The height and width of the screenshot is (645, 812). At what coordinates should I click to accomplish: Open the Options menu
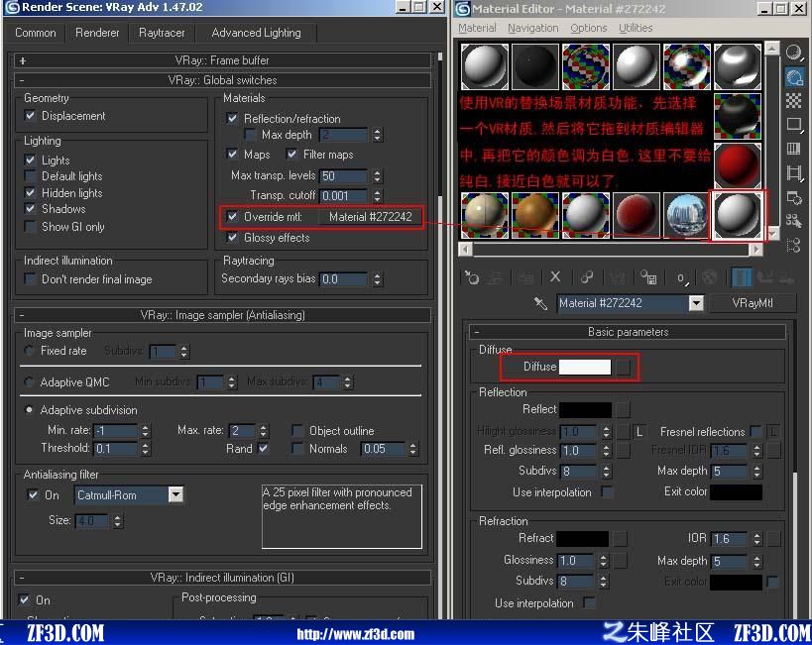(588, 28)
